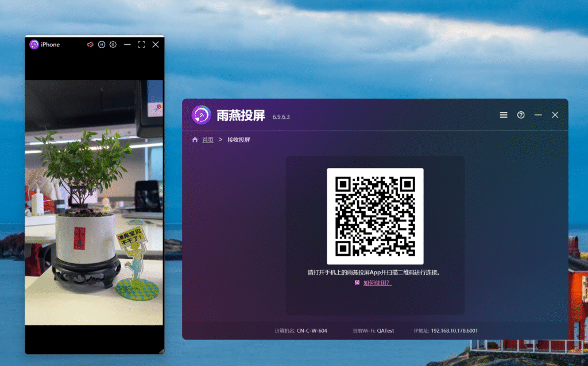Click the icon beside 如何使用?
588x366 pixels.
pyautogui.click(x=357, y=283)
